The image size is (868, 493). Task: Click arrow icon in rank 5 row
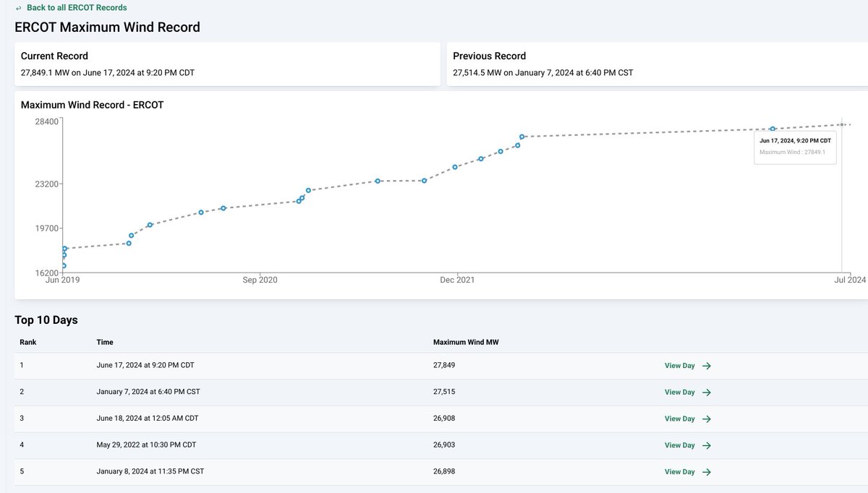coord(707,472)
